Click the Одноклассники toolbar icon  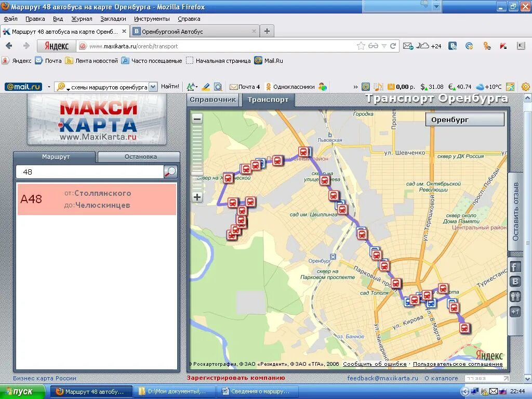(290, 87)
